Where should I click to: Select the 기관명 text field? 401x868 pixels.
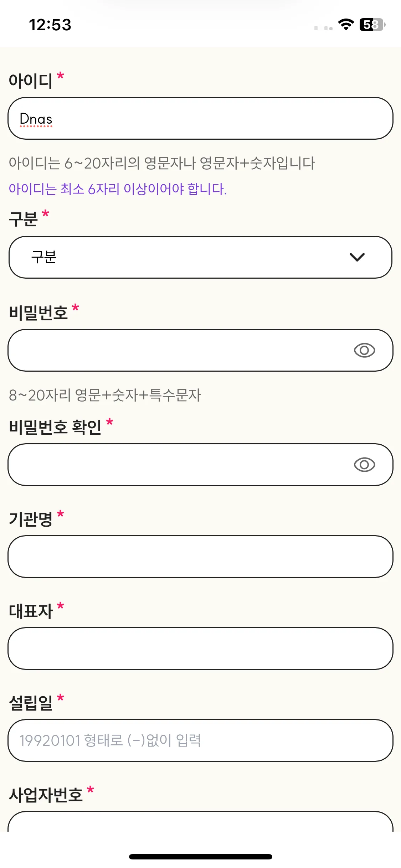(200, 557)
